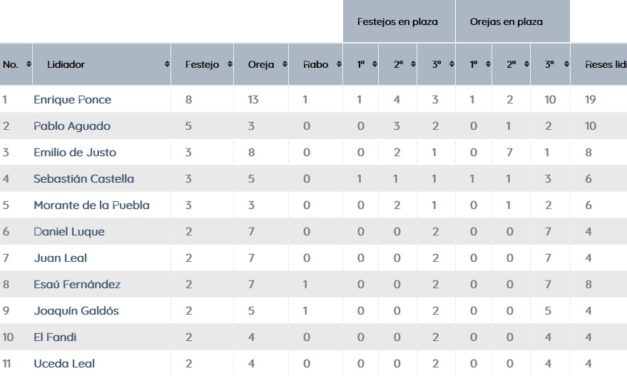Screen dimensions: 627x376
Task: Open Enrique Ponce's profile link
Action: point(72,100)
